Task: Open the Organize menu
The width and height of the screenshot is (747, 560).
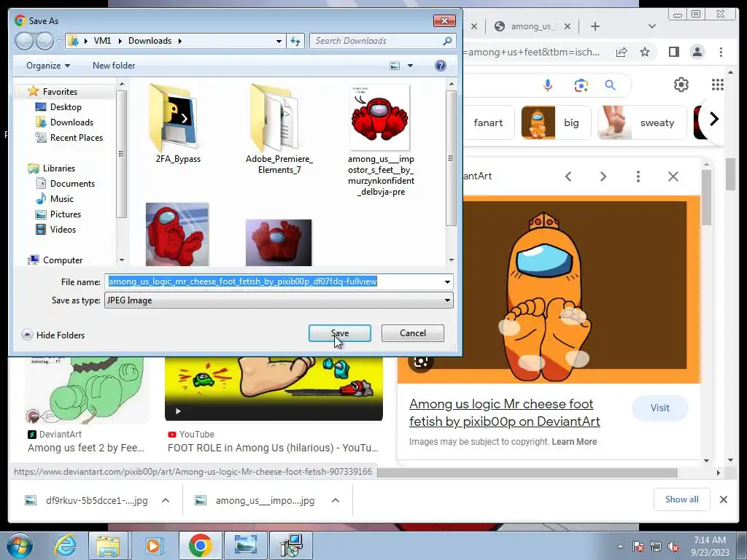Action: pyautogui.click(x=48, y=66)
